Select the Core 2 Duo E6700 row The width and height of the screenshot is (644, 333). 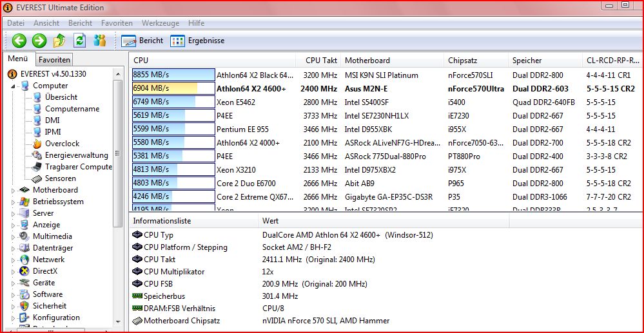(x=386, y=183)
